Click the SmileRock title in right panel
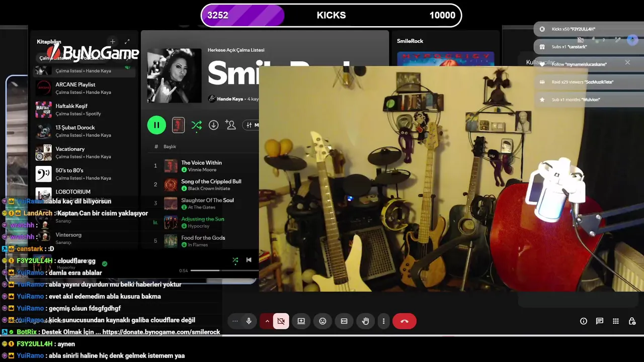 tap(410, 41)
